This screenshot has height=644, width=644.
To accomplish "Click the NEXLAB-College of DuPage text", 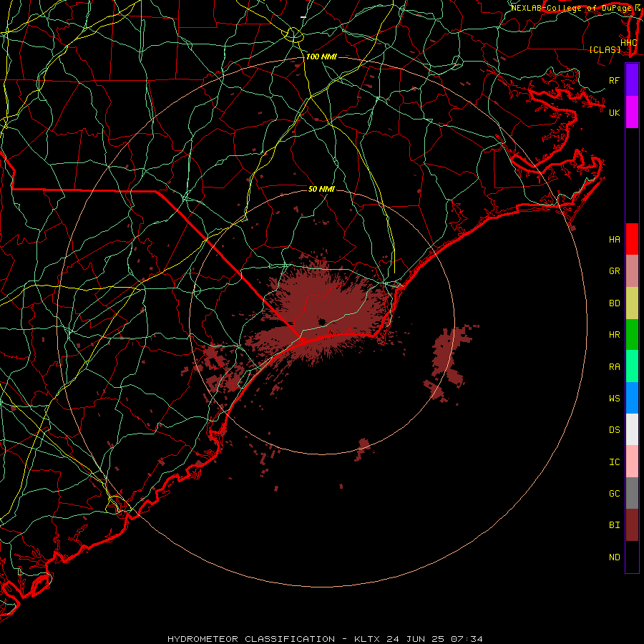I will (x=573, y=8).
